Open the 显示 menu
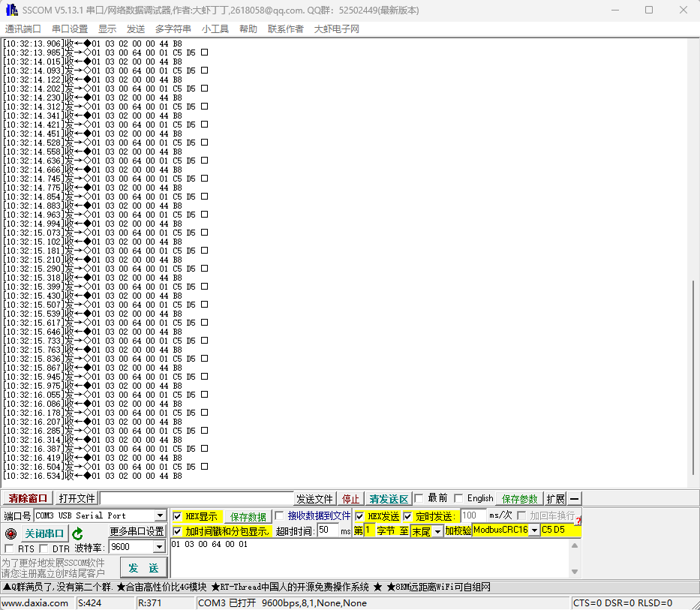This screenshot has width=700, height=610. click(x=107, y=29)
